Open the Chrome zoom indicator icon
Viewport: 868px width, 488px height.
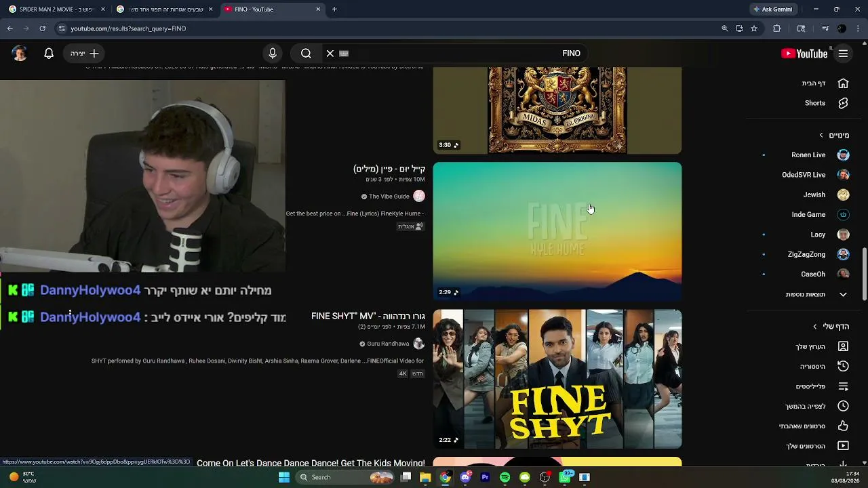click(x=724, y=28)
